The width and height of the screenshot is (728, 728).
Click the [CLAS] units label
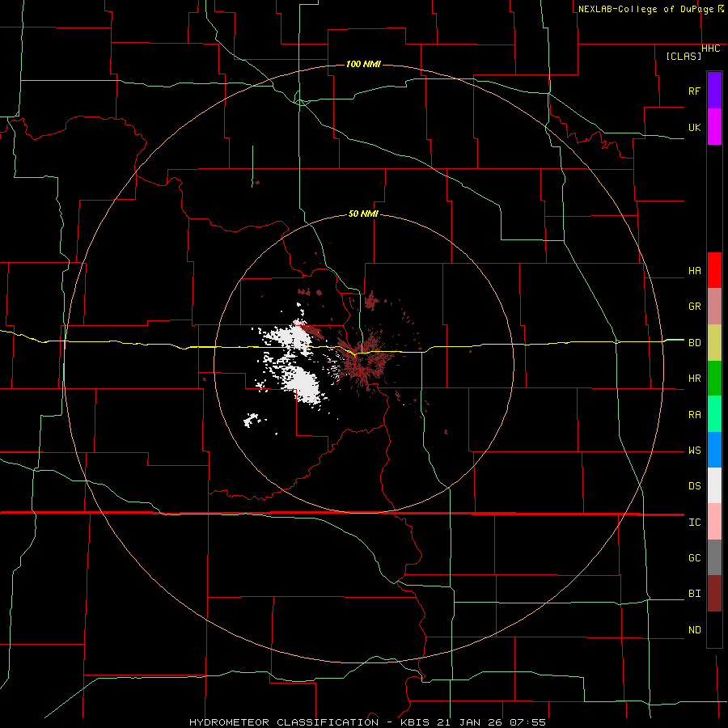pyautogui.click(x=684, y=56)
